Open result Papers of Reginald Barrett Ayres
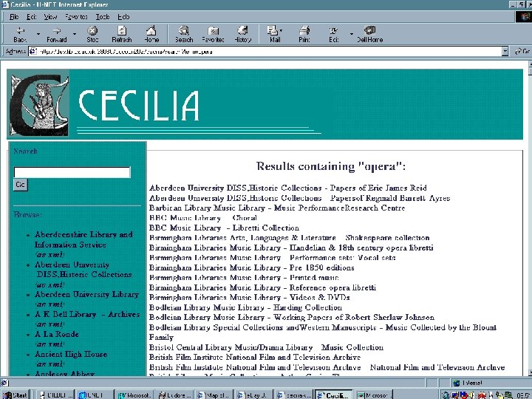The width and height of the screenshot is (532, 399). [299, 198]
